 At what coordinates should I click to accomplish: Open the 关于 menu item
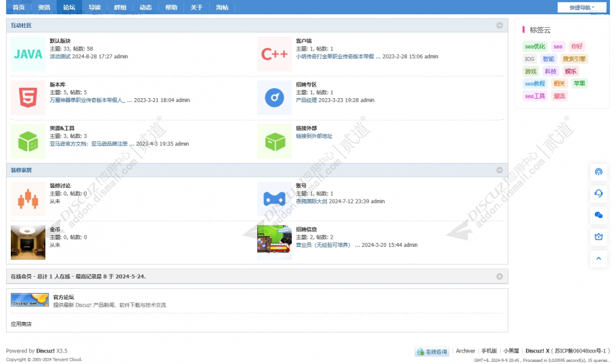196,7
